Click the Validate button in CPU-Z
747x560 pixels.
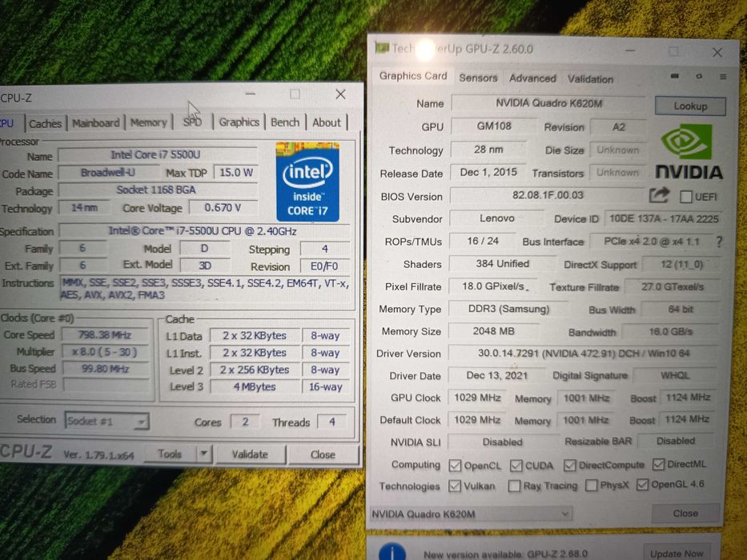pos(250,454)
